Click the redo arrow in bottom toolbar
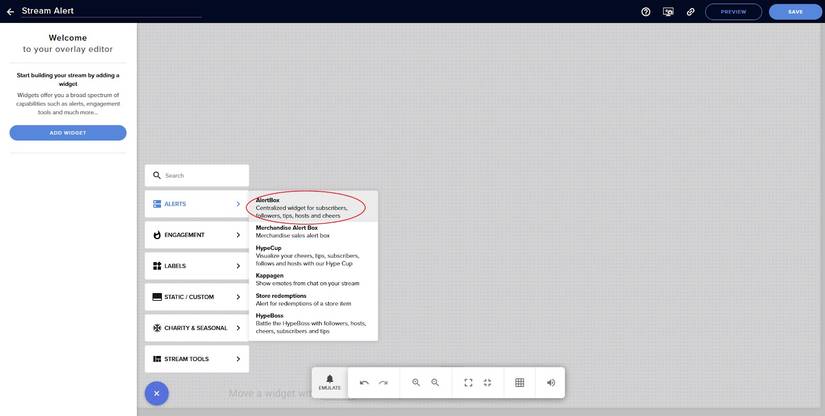Screen dimensions: 825x416 click(383, 383)
